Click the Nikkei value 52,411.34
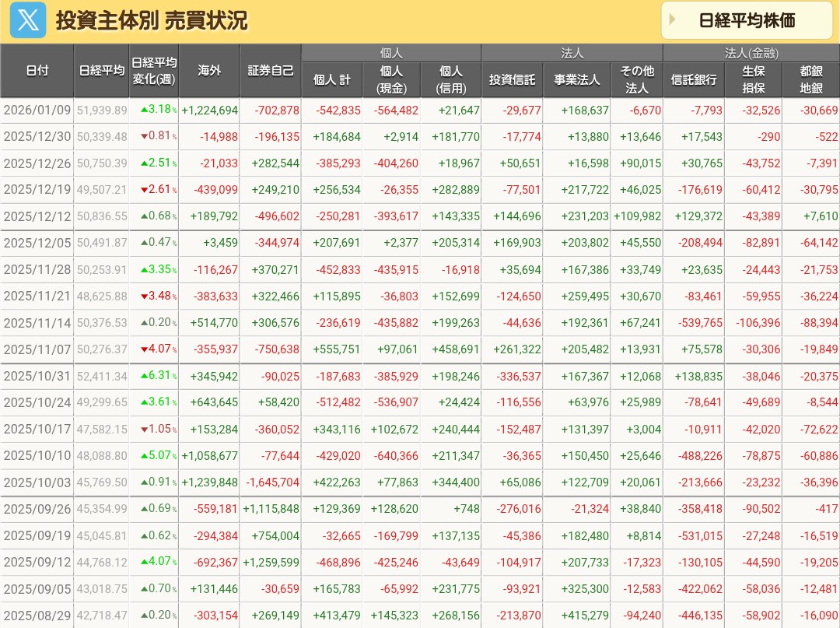The width and height of the screenshot is (840, 628). pyautogui.click(x=102, y=376)
